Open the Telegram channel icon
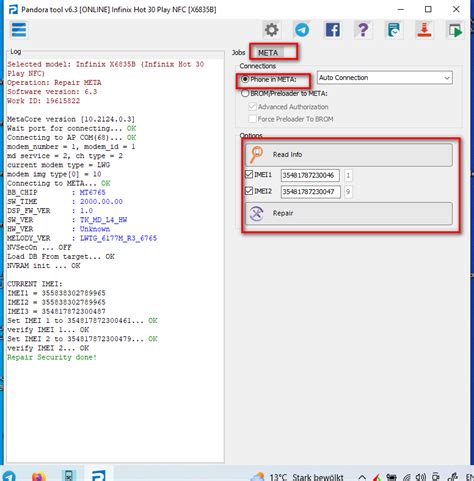 pyautogui.click(x=302, y=30)
